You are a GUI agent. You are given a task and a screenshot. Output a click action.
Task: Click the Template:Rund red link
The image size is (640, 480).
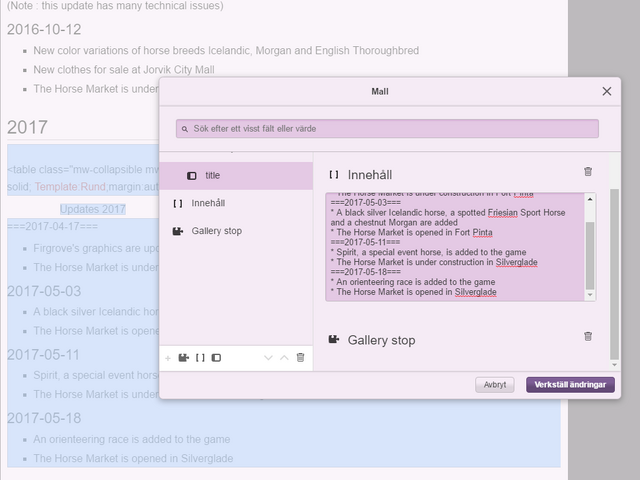coord(70,187)
